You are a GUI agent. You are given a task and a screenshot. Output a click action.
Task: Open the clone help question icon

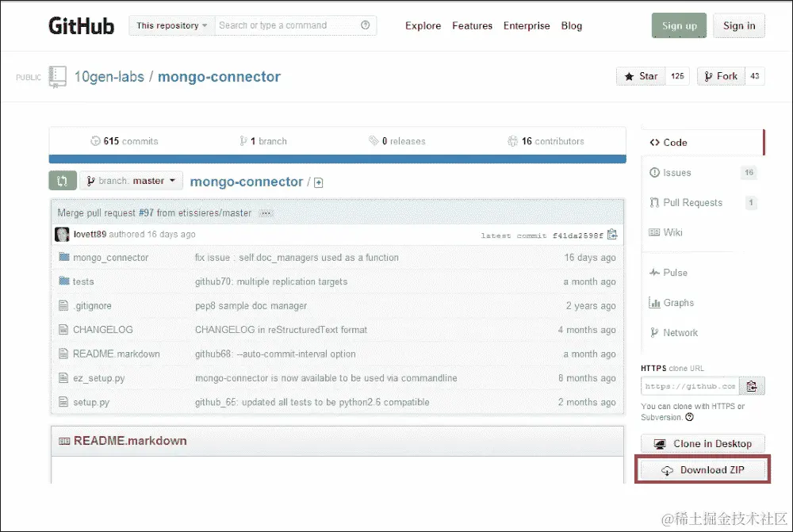pos(689,417)
